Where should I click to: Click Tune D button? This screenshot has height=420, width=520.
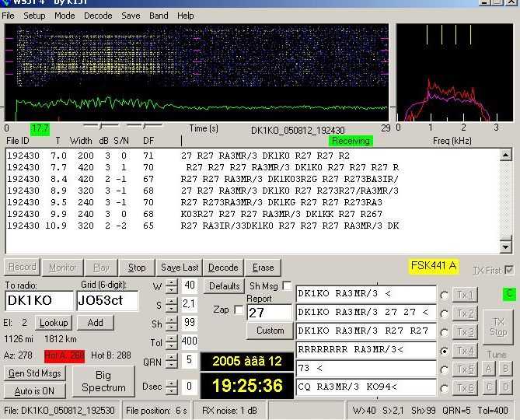coord(506,387)
